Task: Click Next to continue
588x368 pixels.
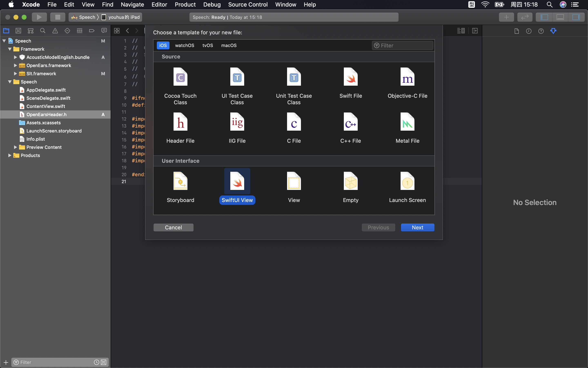Action: pos(418,227)
